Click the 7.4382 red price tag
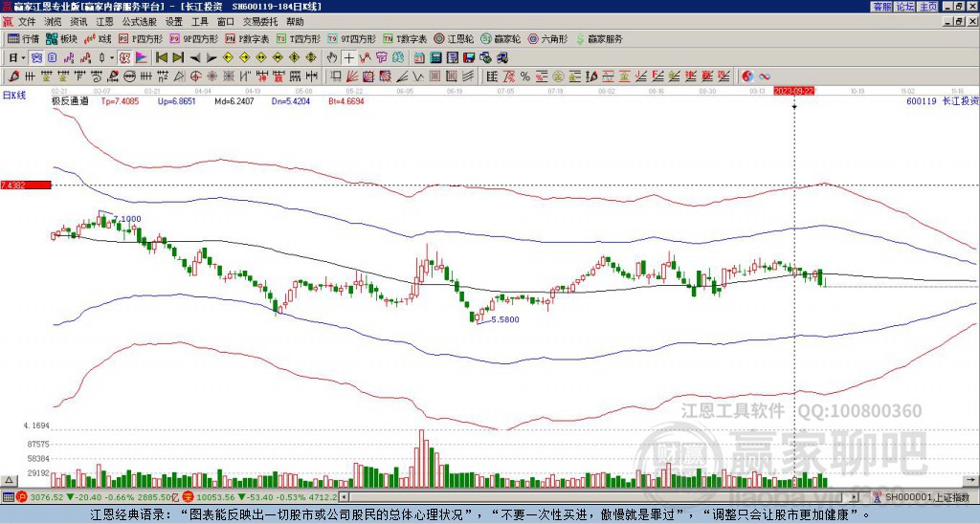The height and width of the screenshot is (524, 980). tap(25, 186)
